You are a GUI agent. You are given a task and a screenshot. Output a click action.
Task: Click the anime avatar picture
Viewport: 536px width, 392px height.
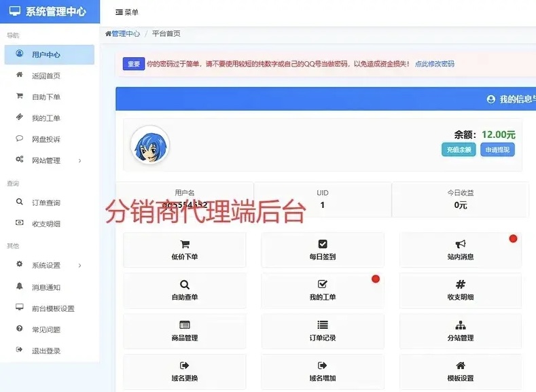point(149,145)
